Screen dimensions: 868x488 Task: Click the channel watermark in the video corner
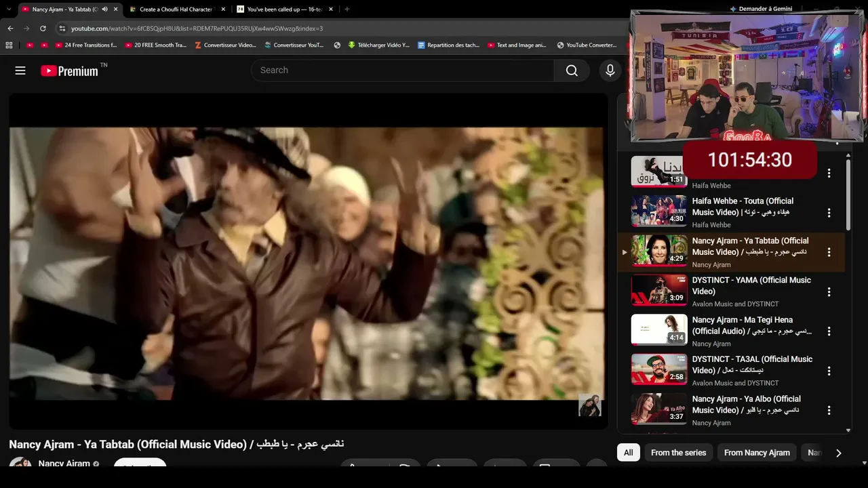(x=589, y=405)
